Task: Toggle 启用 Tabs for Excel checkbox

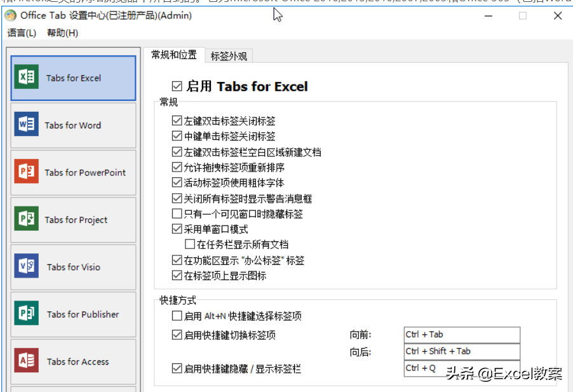Action: (177, 86)
